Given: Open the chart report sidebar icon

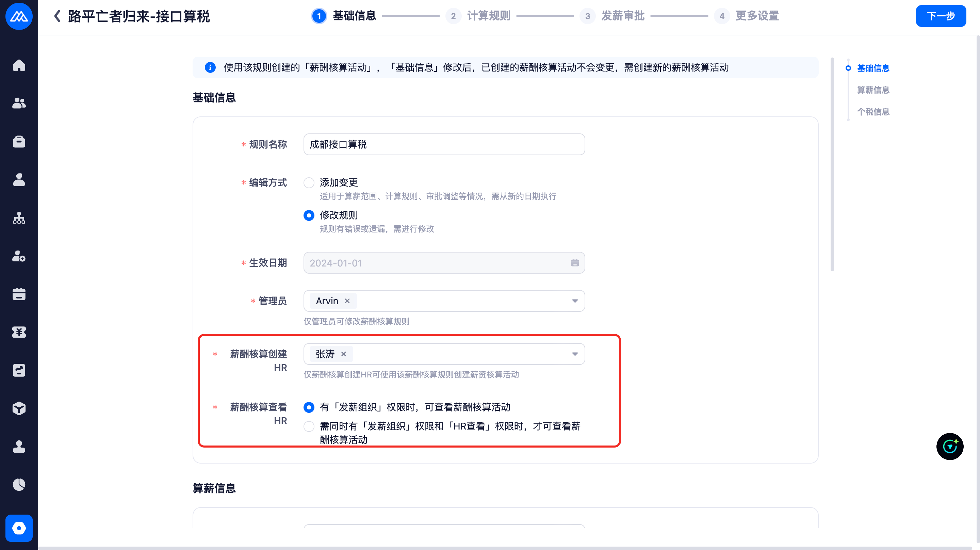Looking at the screenshot, I should (19, 370).
